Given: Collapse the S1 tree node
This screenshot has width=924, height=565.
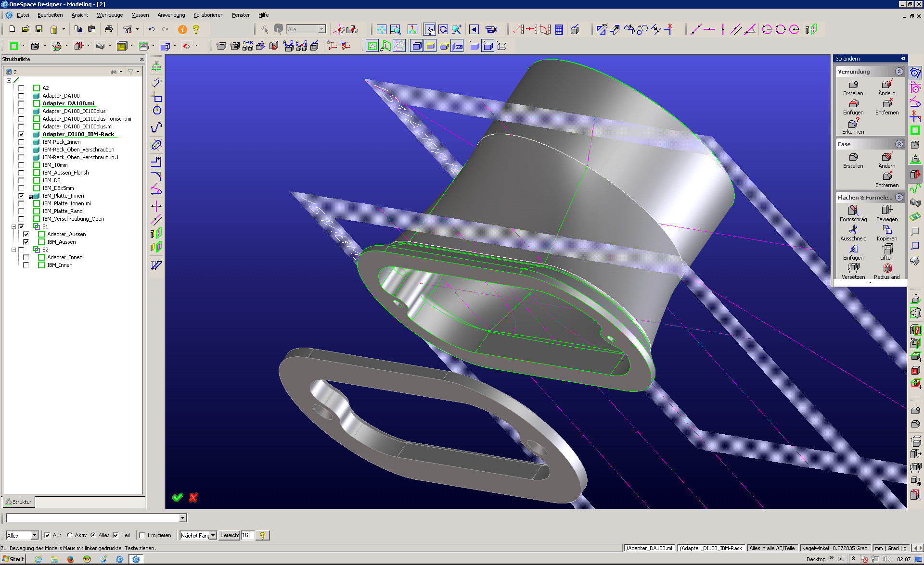Looking at the screenshot, I should tap(14, 226).
